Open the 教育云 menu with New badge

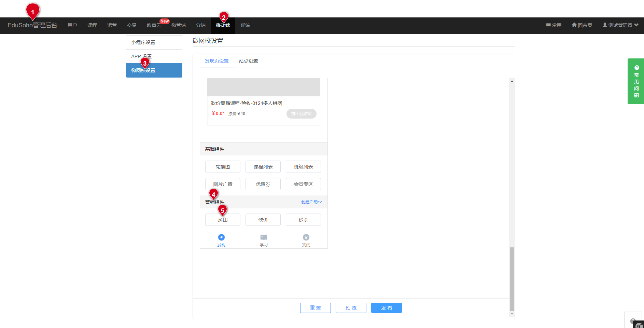click(x=154, y=25)
